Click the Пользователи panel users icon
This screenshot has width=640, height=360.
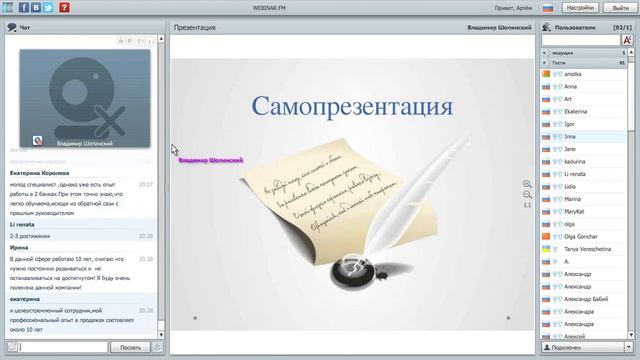546,27
